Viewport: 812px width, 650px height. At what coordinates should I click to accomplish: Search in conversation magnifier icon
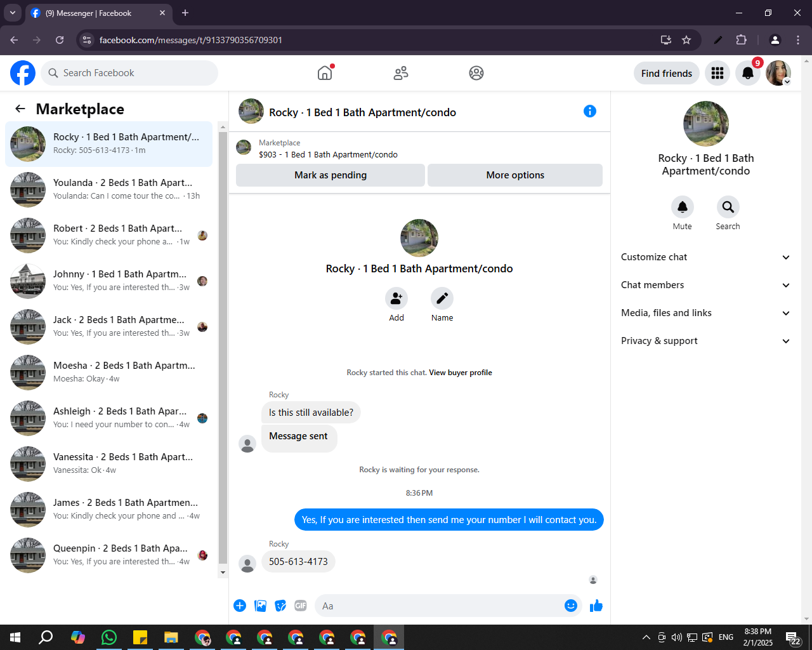[x=728, y=207]
